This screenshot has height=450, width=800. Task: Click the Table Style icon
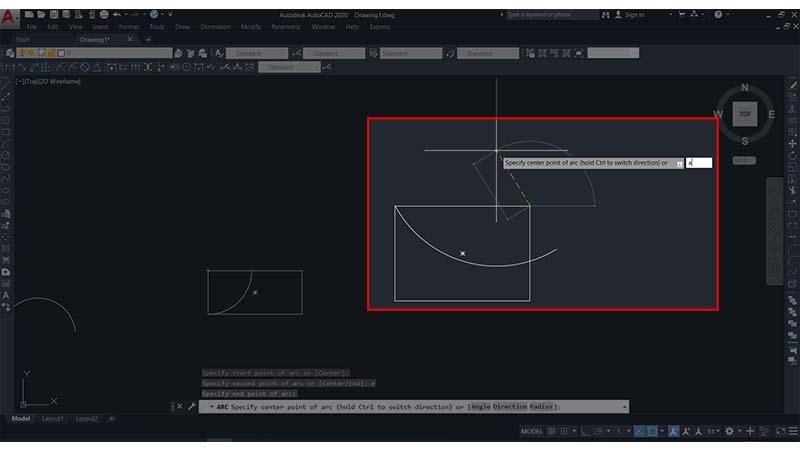[373, 53]
